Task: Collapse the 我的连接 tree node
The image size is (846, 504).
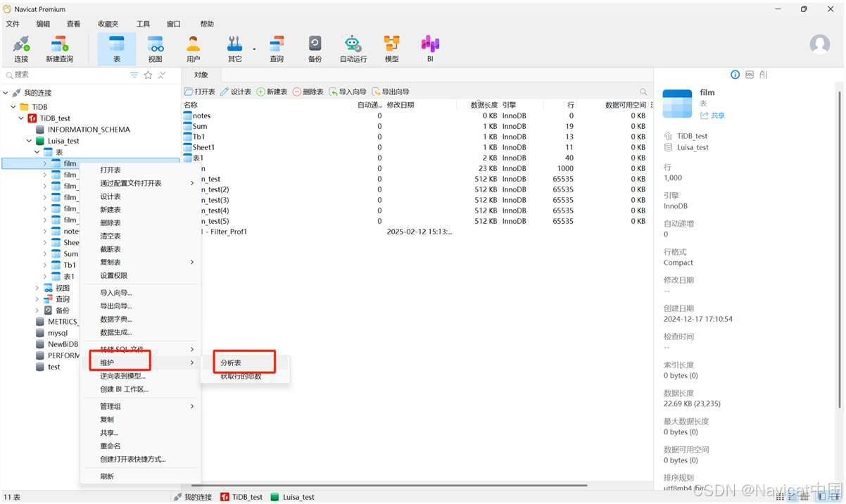Action: pos(6,93)
